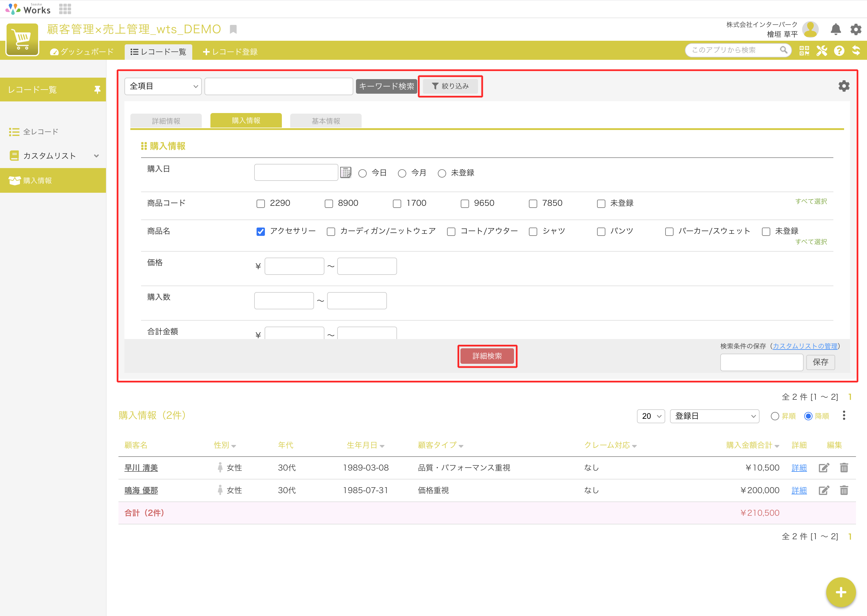Open the 生年月日 column sort arrow
This screenshot has height=616, width=867.
pos(382,446)
